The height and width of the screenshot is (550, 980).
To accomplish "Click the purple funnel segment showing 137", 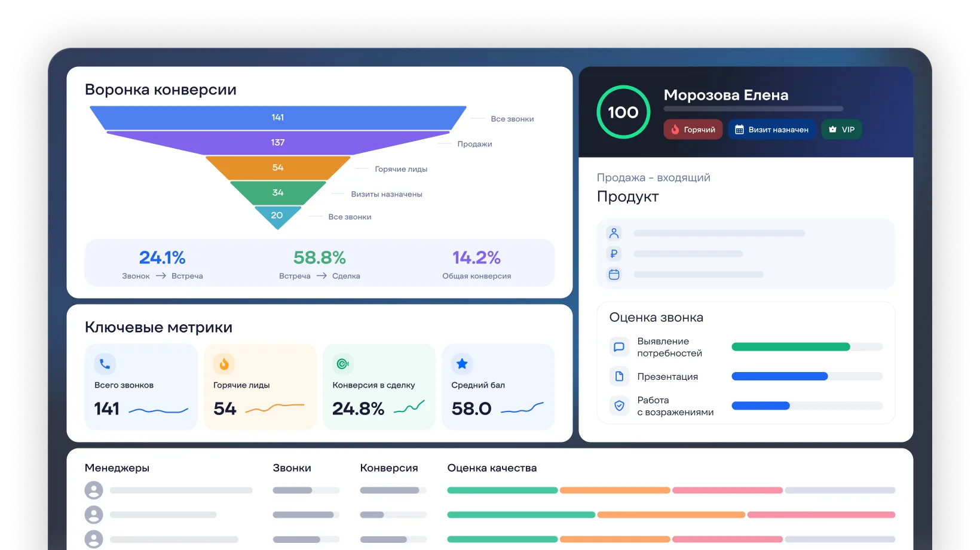I will point(278,143).
